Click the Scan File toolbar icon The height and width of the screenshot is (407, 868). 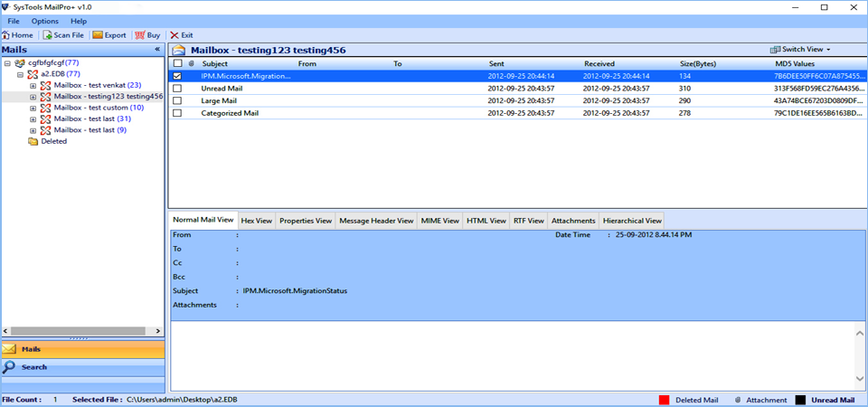coord(48,35)
